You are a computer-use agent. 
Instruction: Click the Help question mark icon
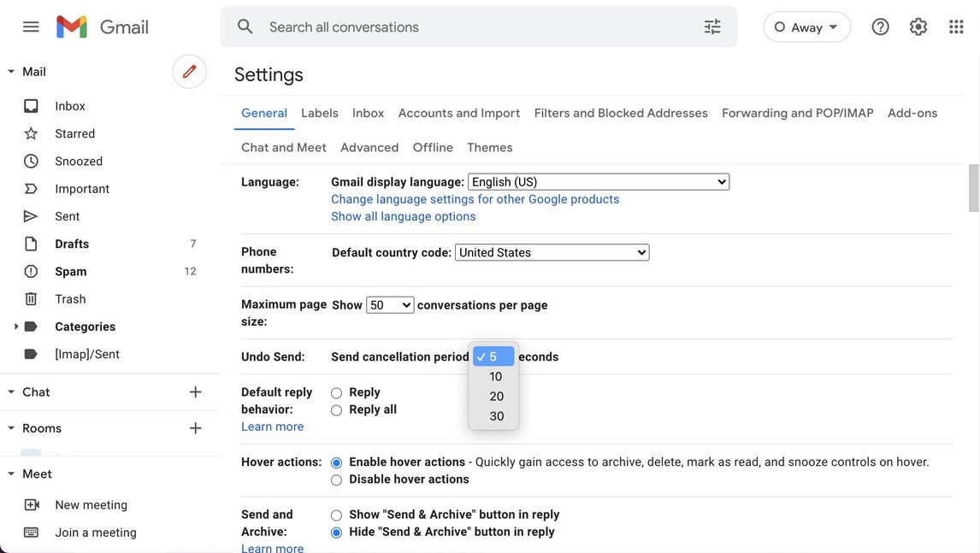[880, 27]
